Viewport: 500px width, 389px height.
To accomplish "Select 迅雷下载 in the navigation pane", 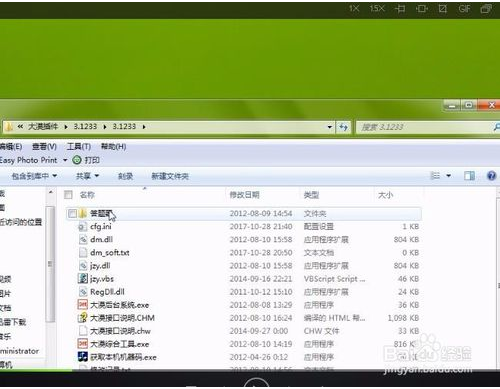I will [x=13, y=322].
